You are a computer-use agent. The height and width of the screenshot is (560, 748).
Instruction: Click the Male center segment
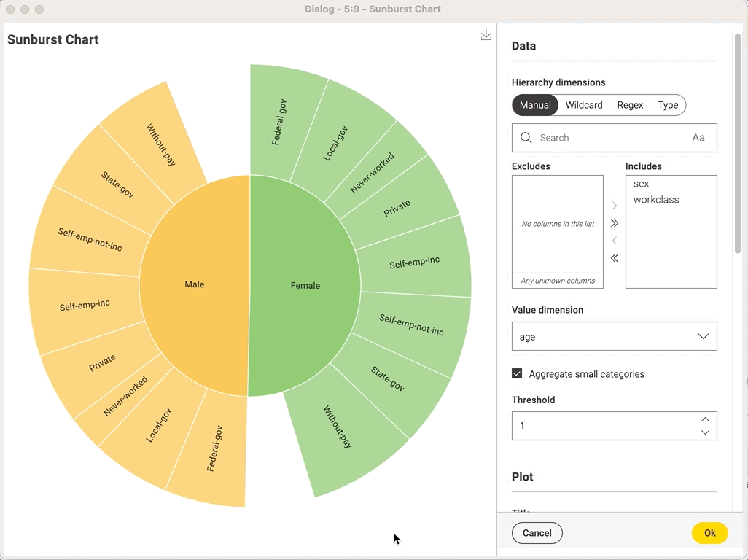[x=194, y=284]
